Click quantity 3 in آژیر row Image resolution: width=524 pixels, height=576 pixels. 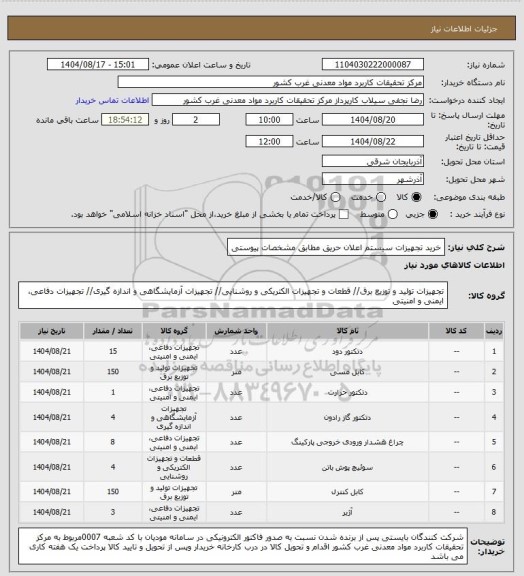pos(113,512)
